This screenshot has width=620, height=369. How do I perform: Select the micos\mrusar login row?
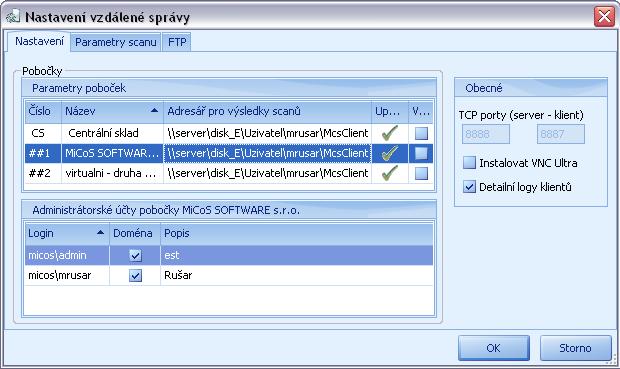(67, 275)
